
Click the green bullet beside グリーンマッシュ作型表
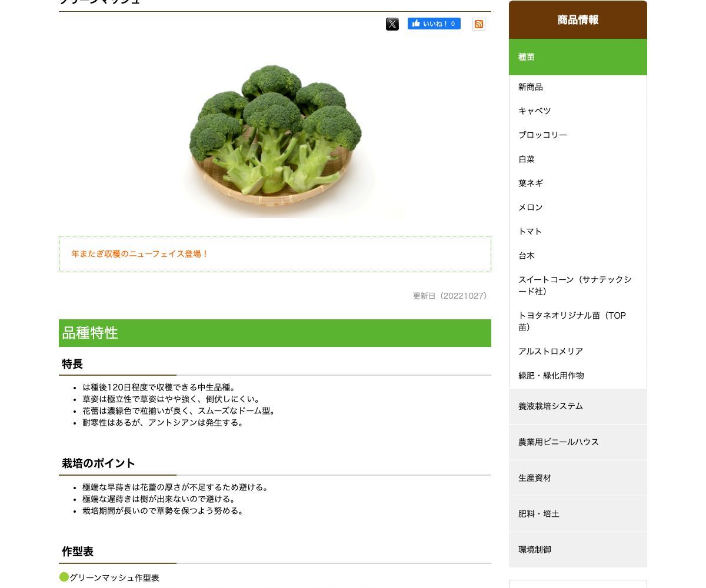(x=64, y=577)
